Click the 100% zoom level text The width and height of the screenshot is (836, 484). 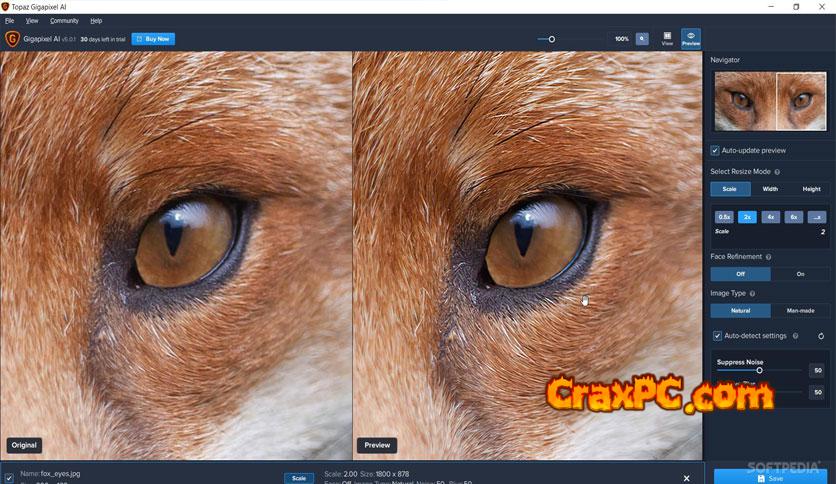click(622, 39)
